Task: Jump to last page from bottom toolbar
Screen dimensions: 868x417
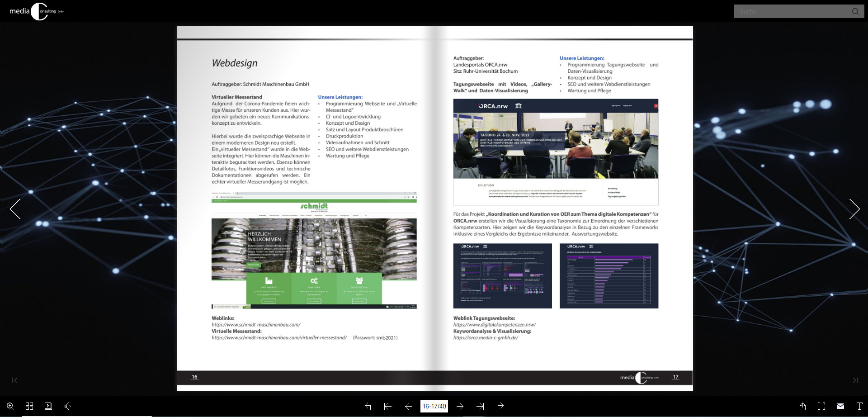Action: click(480, 406)
